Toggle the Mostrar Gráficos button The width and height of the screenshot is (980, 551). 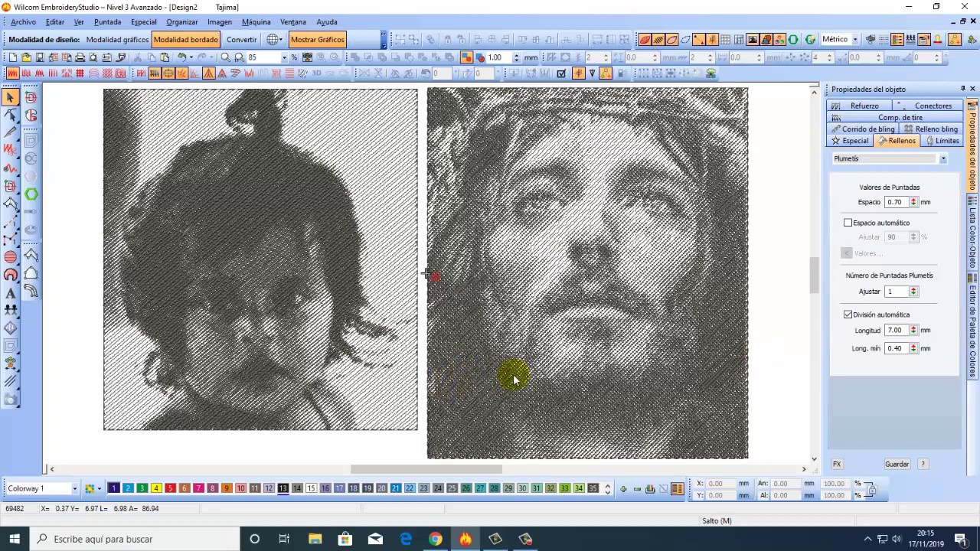[x=317, y=39]
